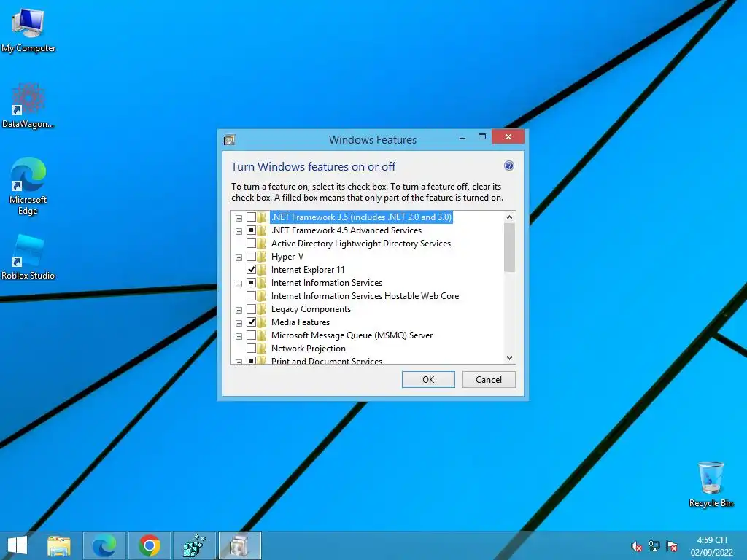Screen dimensions: 747x560
Task: Click the folder icon beside Legacy Components
Action: pyautogui.click(x=262, y=309)
